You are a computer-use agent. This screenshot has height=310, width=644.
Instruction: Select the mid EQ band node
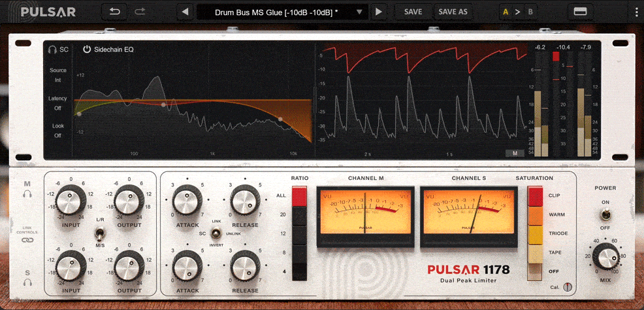click(x=163, y=105)
